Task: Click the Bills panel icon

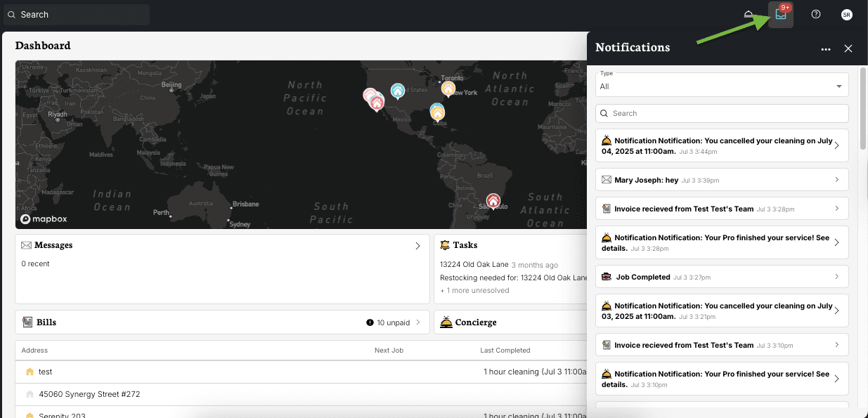Action: pyautogui.click(x=26, y=322)
